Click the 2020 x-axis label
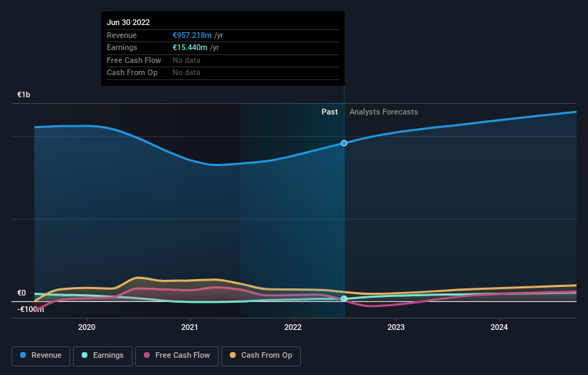The image size is (588, 375). pos(87,327)
